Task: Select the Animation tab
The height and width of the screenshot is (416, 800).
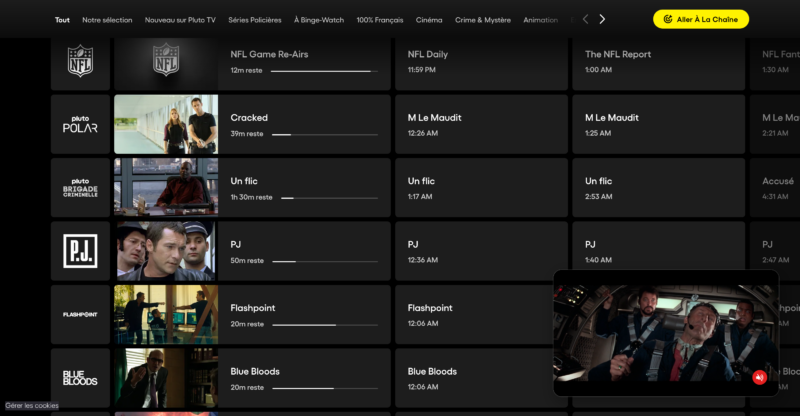Action: coord(540,20)
